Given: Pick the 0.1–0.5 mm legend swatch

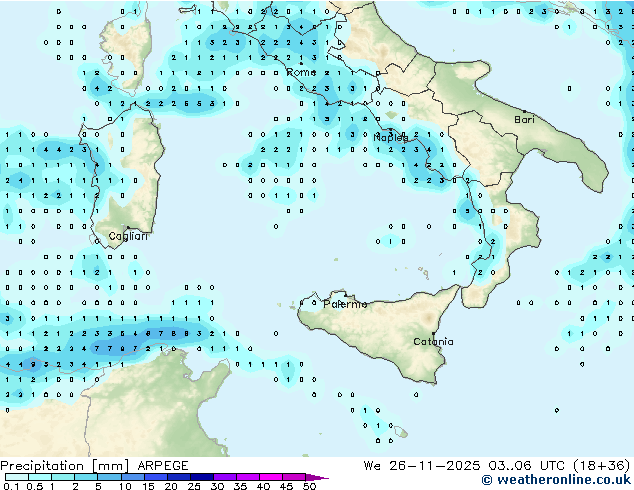Looking at the screenshot, I should click(17, 477).
